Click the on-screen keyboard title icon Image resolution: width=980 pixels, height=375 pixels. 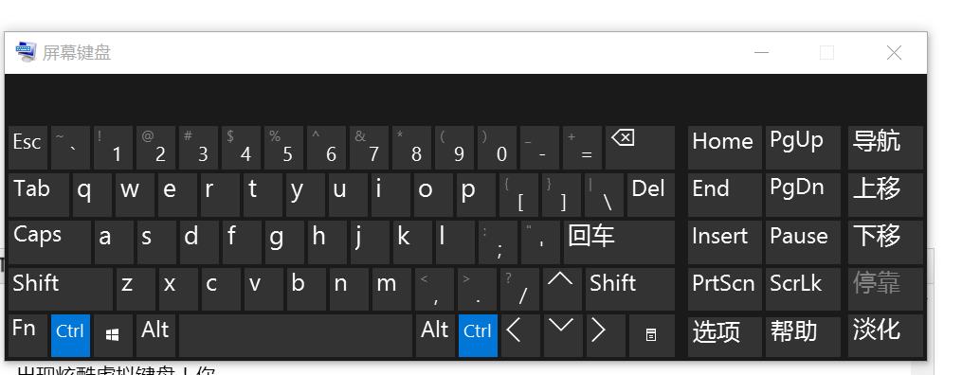27,52
